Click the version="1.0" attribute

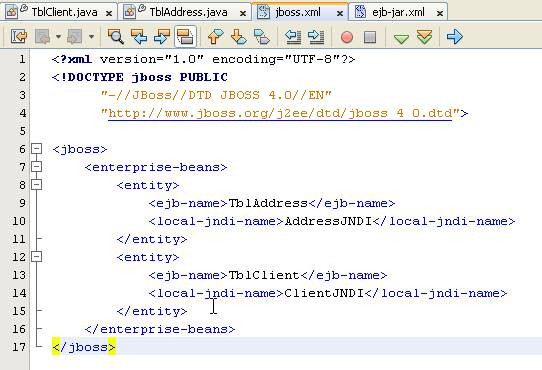point(152,59)
